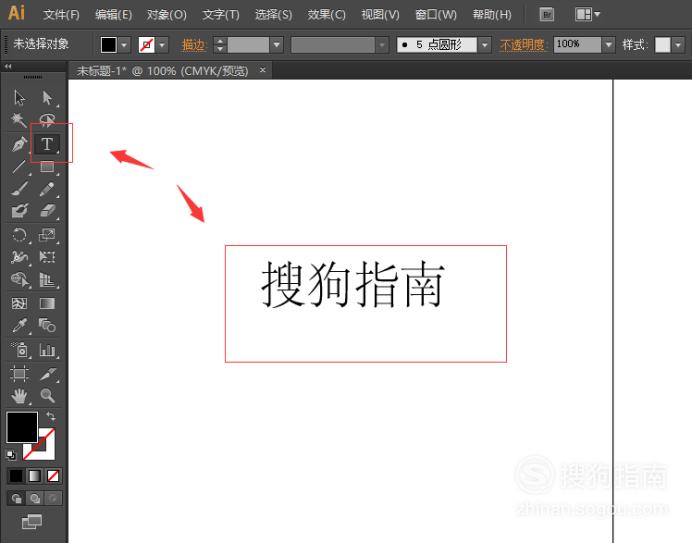The height and width of the screenshot is (543, 692).
Task: Open the 编辑(E) menu
Action: coord(113,15)
